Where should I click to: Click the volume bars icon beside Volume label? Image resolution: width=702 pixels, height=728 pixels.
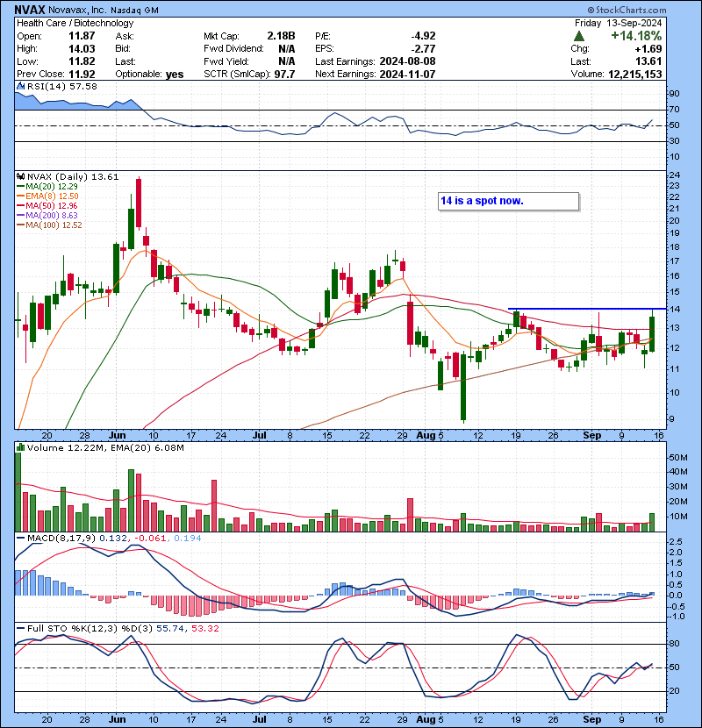[x=20, y=447]
